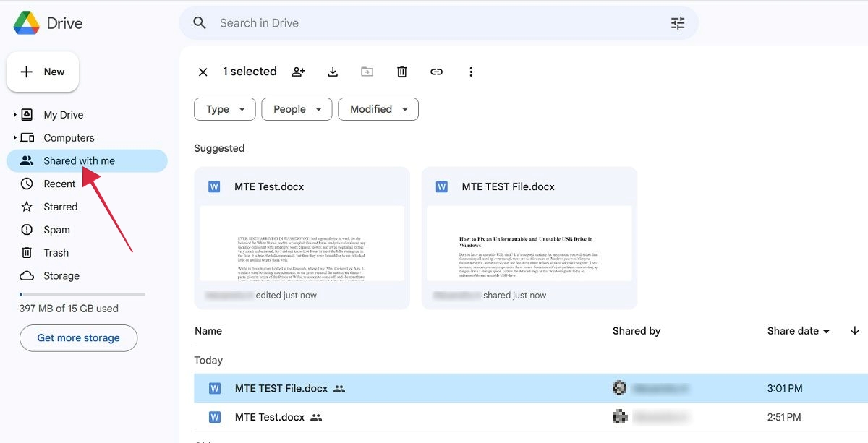Click Get more storage
The image size is (868, 443).
click(78, 337)
